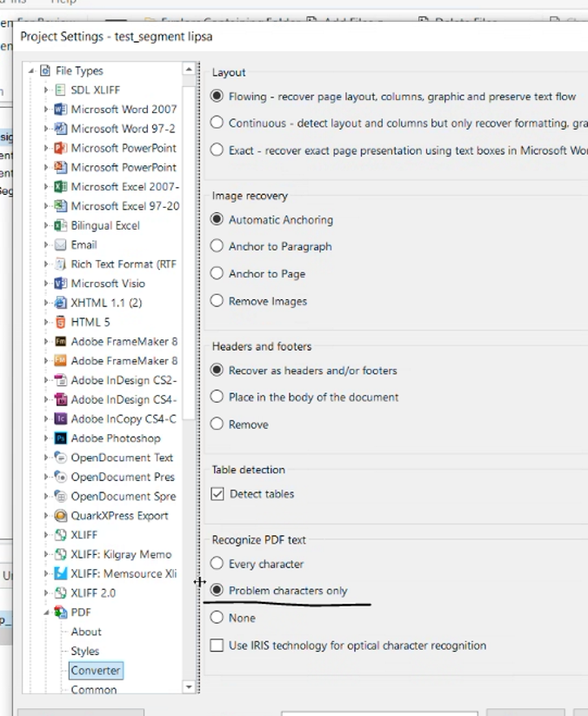588x716 pixels.
Task: Click the tree panel vertical scrollbar thumb
Action: point(189,251)
